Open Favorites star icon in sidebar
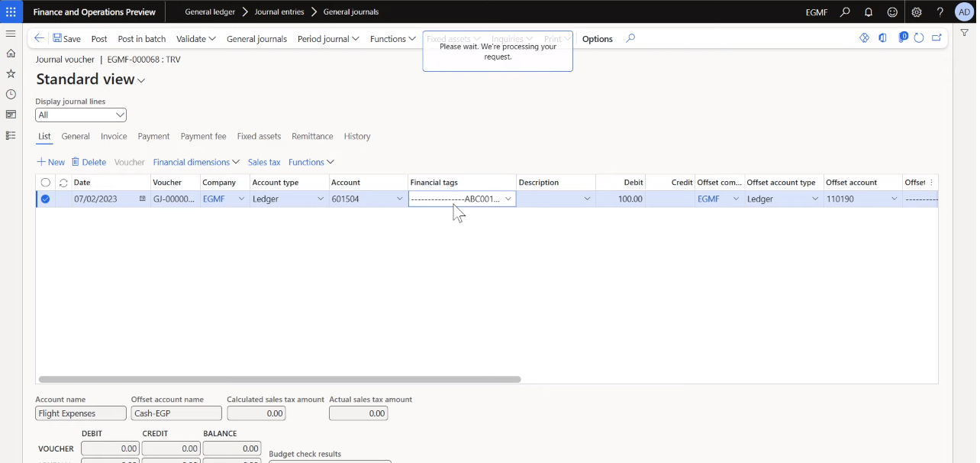Viewport: 980px width, 463px height. (11, 74)
